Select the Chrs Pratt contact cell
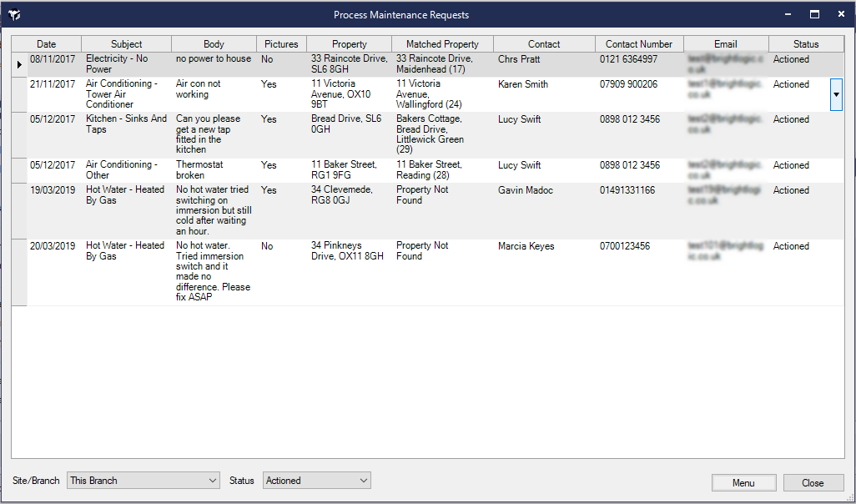 tap(519, 60)
